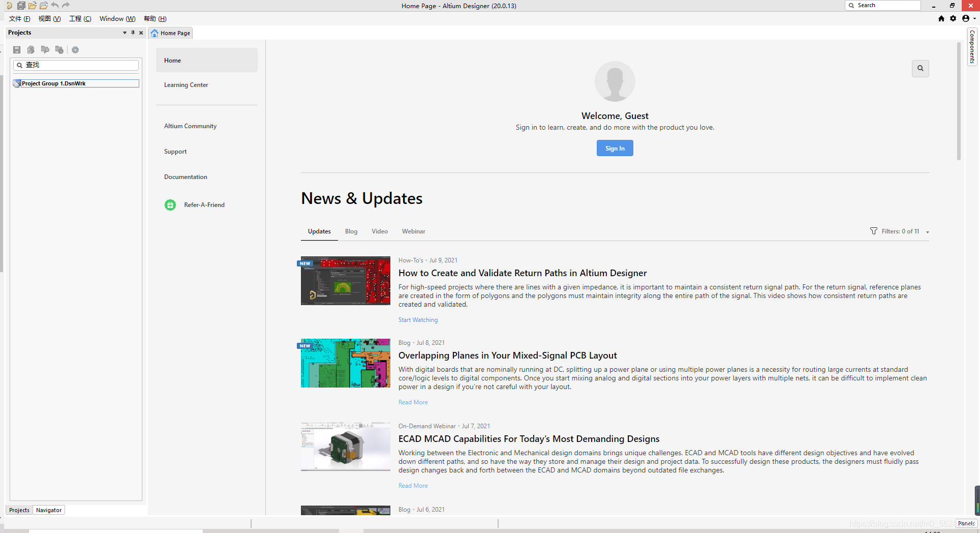Viewport: 980px width, 533px height.
Task: Click the Redo arrow icon
Action: coord(66,6)
